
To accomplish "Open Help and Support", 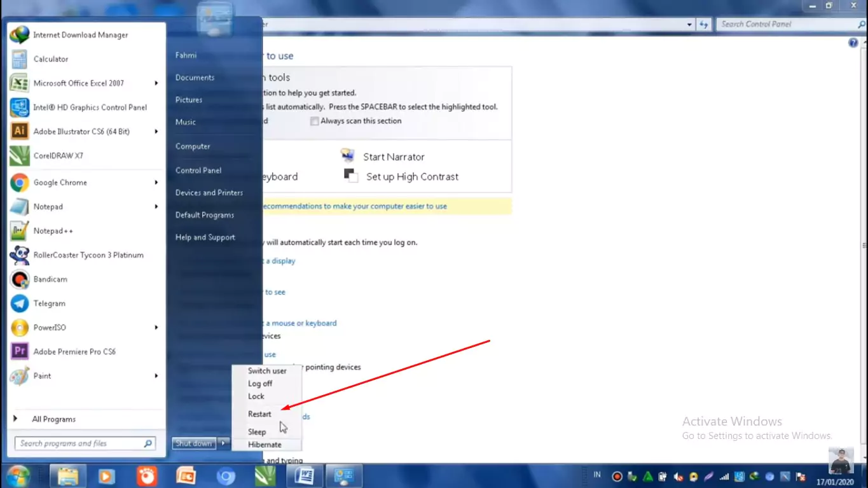I will tap(205, 237).
